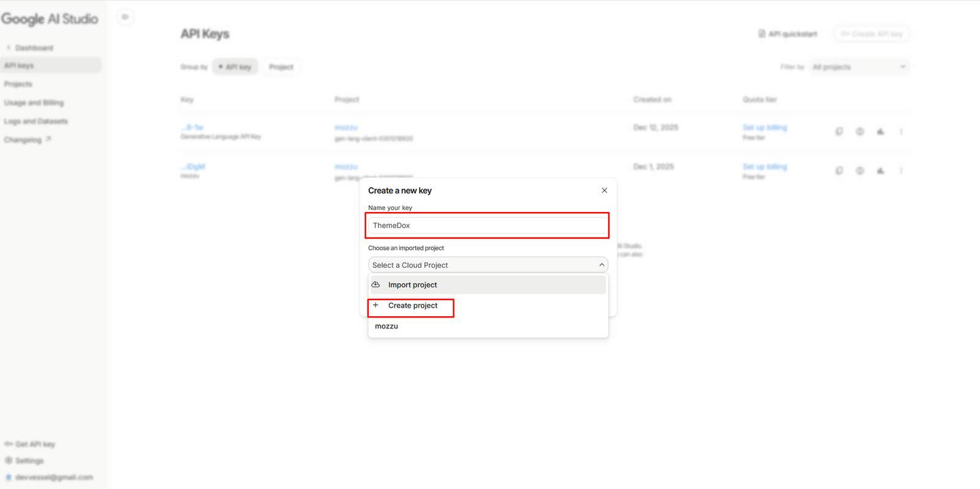Open Usage and Billing in sidebar
Screen dimensions: 980x489
pyautogui.click(x=34, y=102)
